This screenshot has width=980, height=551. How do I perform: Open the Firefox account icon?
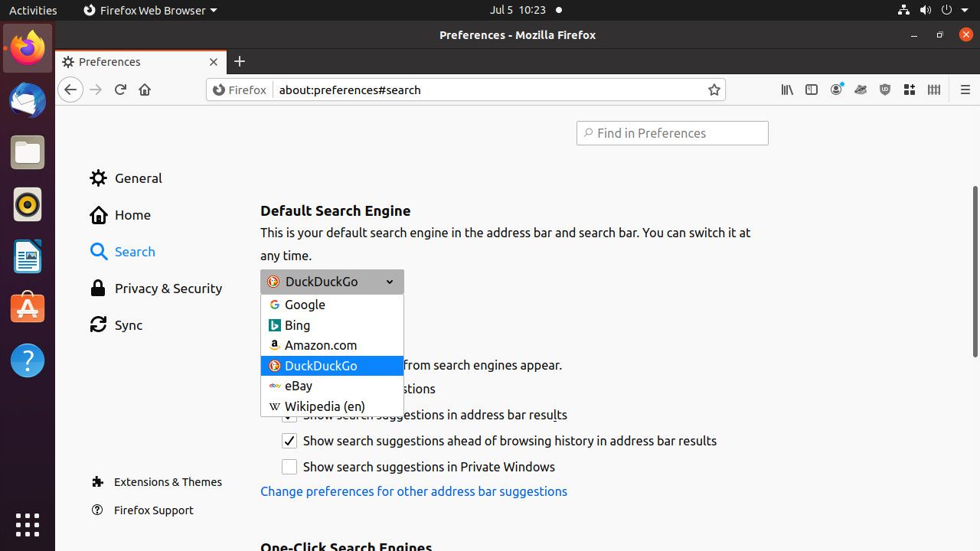tap(836, 90)
